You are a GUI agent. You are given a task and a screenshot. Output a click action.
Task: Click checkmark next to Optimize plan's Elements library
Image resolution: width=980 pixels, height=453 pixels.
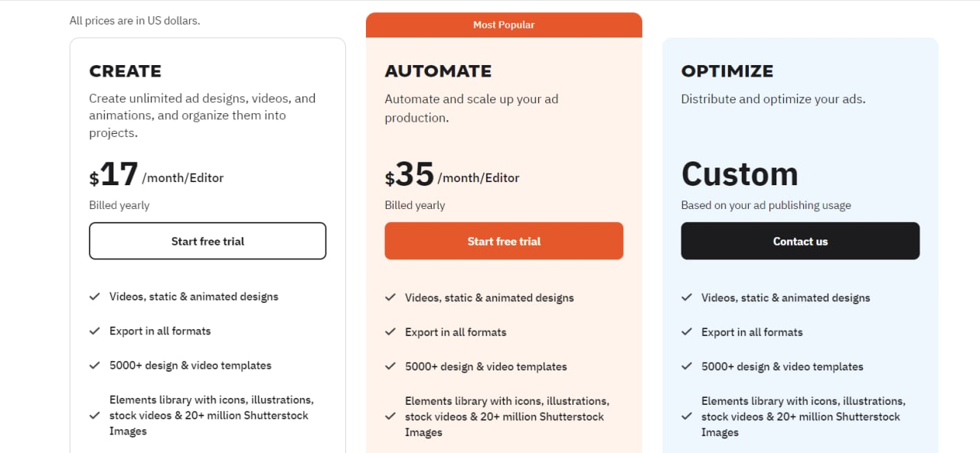(687, 417)
